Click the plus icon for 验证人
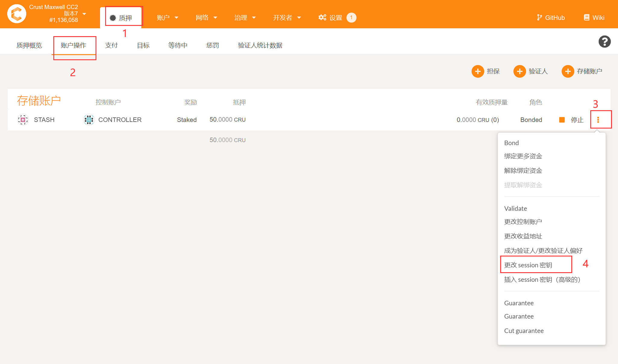This screenshot has height=364, width=618. coord(519,71)
